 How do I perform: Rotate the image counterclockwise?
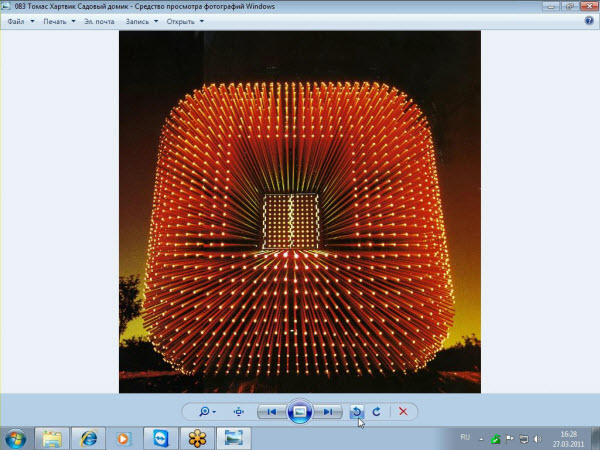click(357, 411)
